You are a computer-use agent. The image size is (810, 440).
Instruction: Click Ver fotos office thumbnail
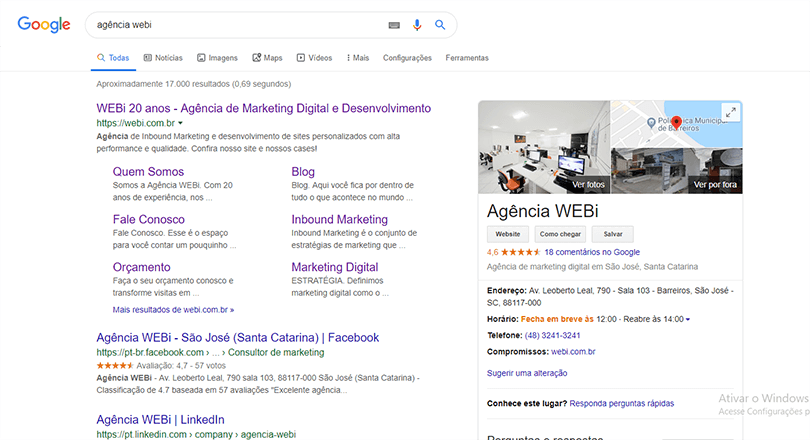pos(544,147)
